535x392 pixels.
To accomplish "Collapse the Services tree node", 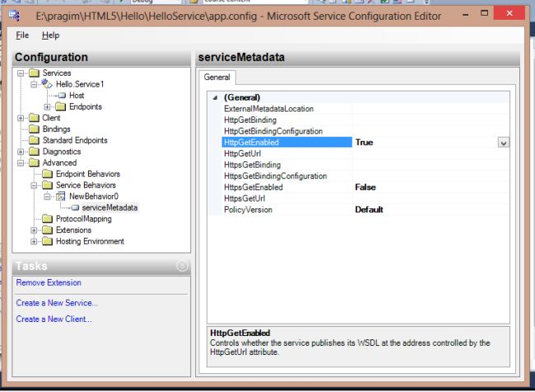I will click(21, 73).
